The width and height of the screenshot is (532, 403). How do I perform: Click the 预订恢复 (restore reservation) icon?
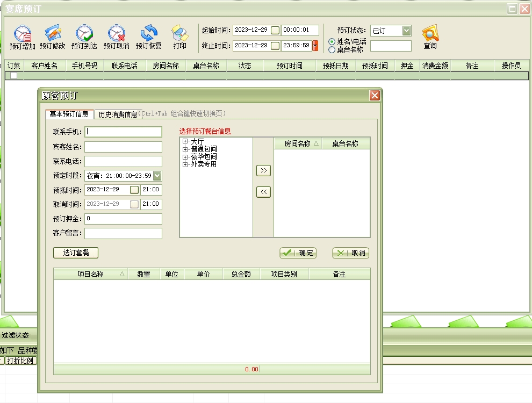(x=149, y=34)
